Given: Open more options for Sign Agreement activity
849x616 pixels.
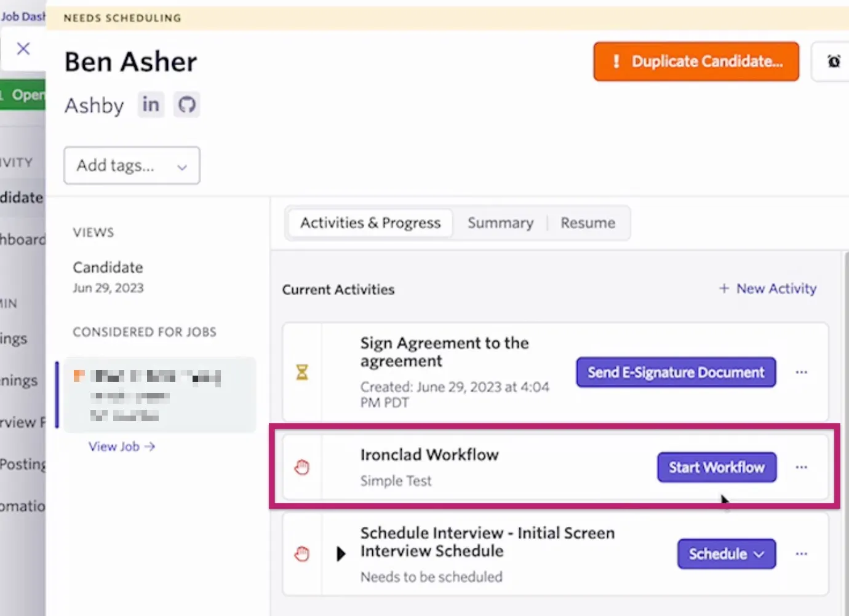Looking at the screenshot, I should pyautogui.click(x=801, y=372).
